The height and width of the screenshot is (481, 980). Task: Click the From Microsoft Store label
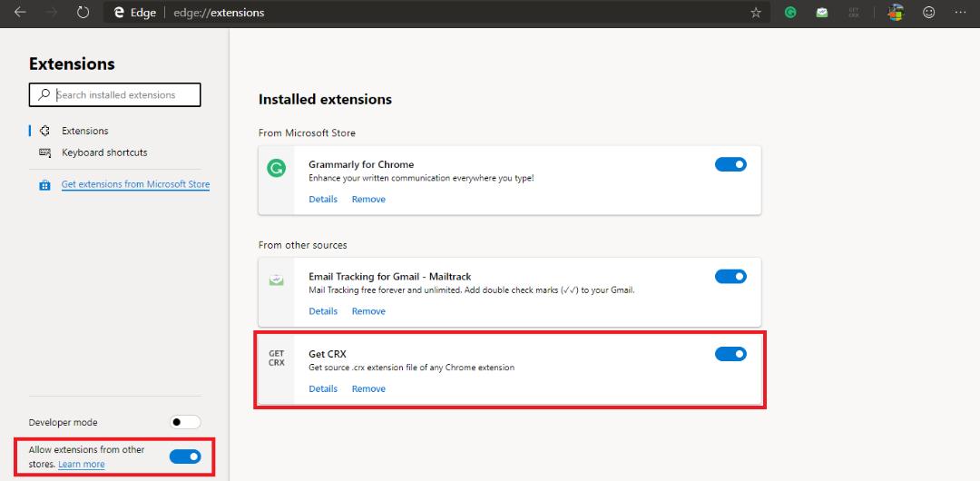pyautogui.click(x=307, y=133)
